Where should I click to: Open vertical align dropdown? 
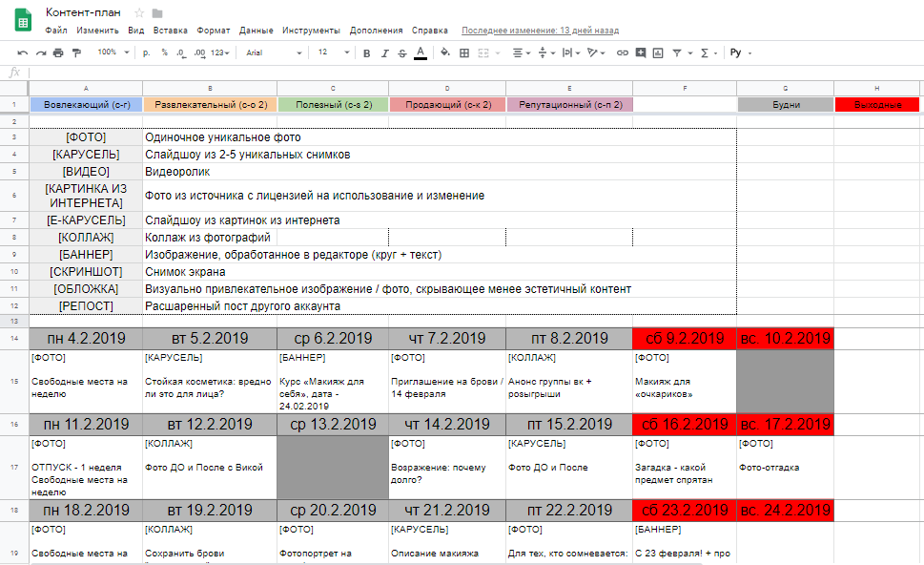pos(546,53)
